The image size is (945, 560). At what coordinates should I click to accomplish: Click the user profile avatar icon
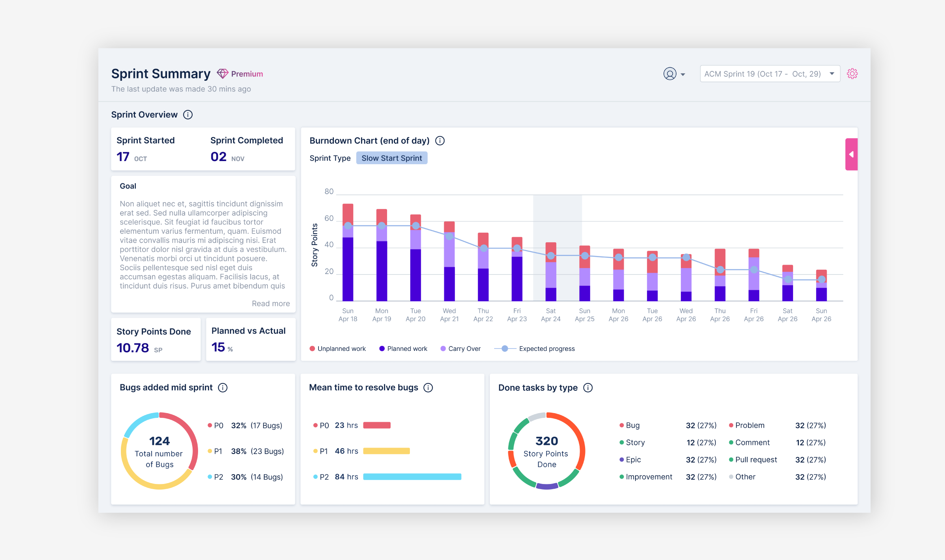(x=669, y=74)
